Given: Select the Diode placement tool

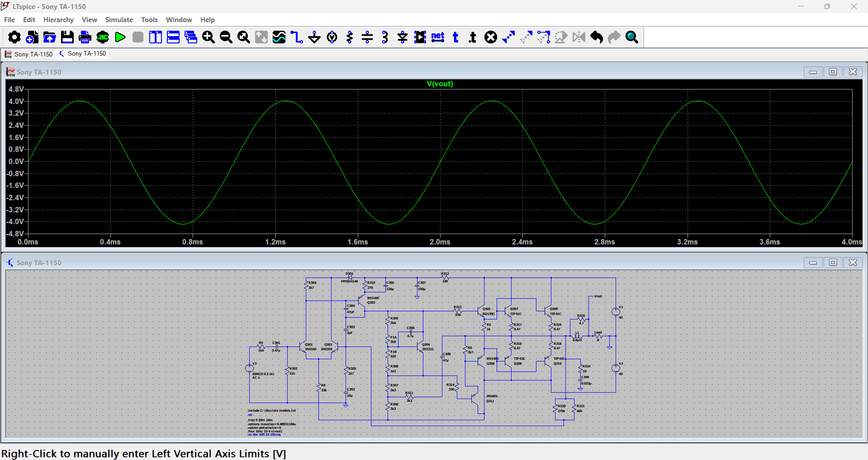Looking at the screenshot, I should point(403,37).
